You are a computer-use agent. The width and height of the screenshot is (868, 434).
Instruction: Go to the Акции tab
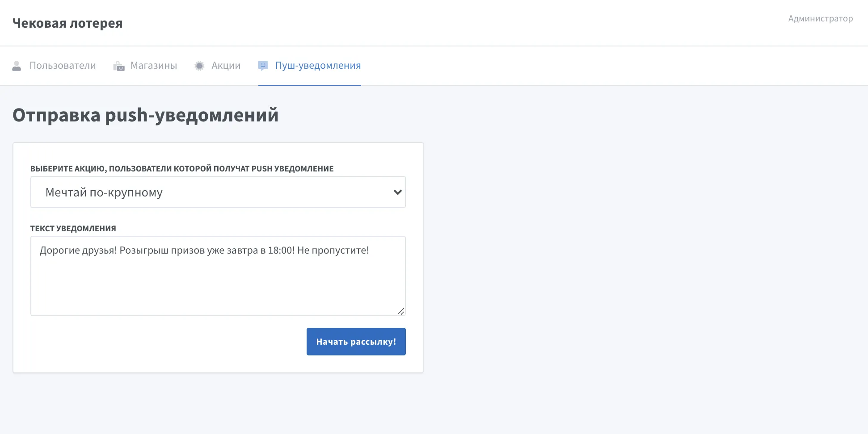[226, 66]
